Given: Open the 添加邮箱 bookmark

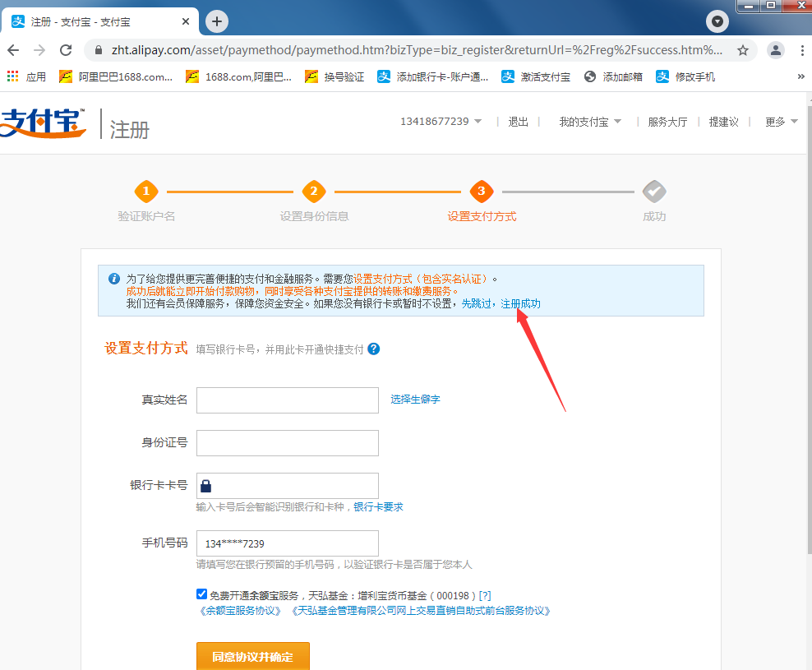Looking at the screenshot, I should (613, 77).
